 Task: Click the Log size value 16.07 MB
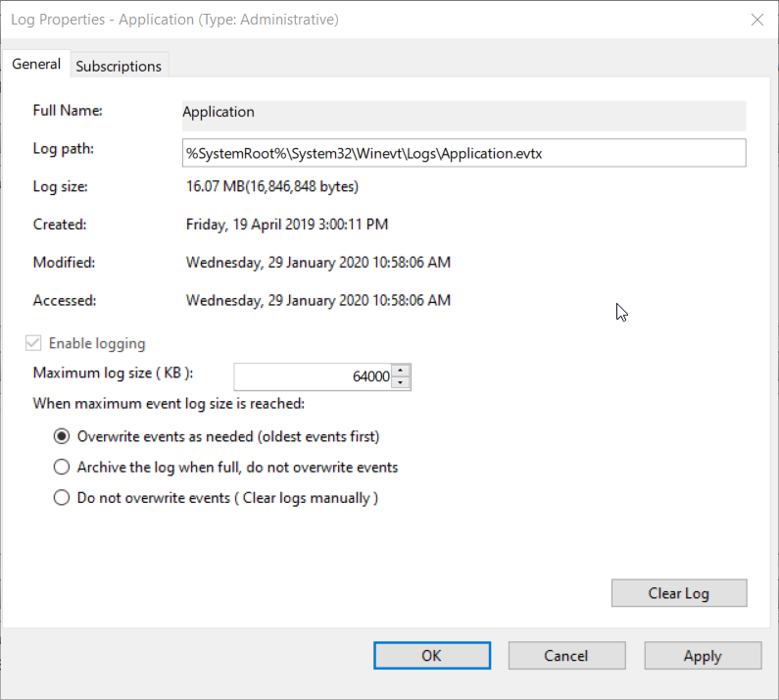click(272, 186)
